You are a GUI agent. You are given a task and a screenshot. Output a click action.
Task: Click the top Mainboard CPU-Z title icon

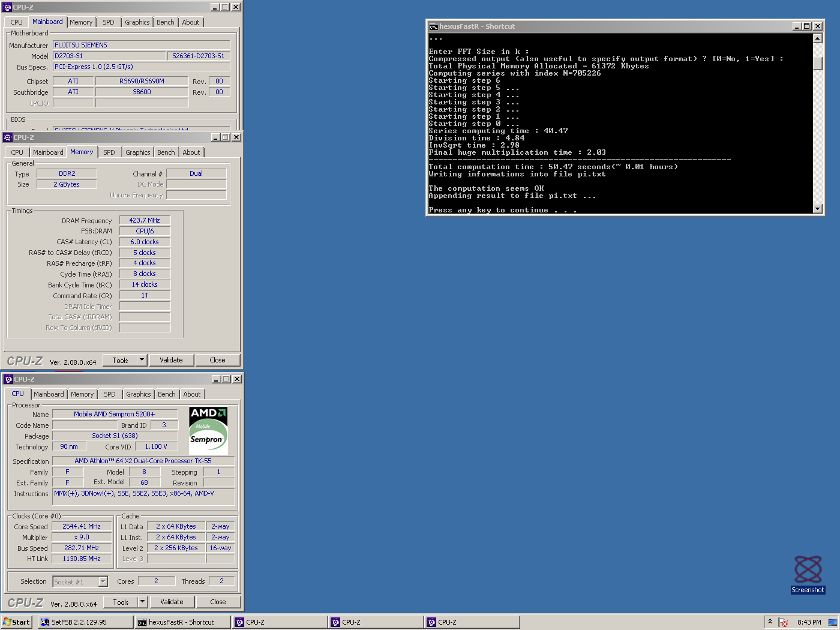pyautogui.click(x=7, y=7)
